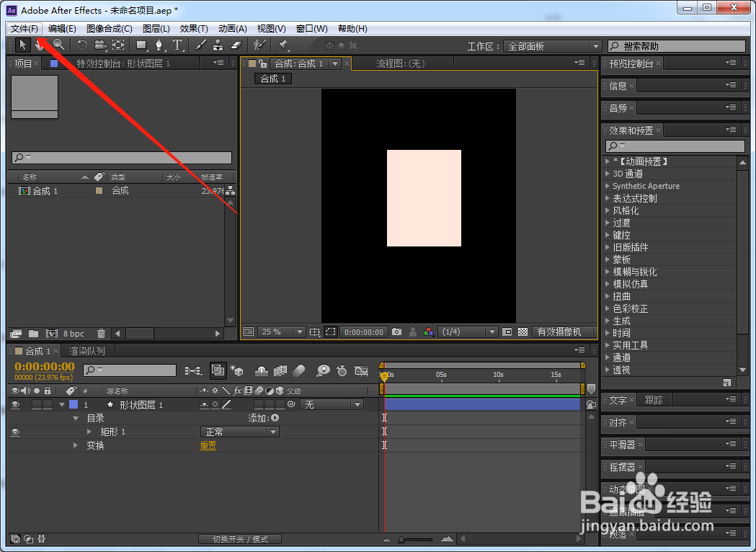
Task: Click the 切换开关 / 模式 button
Action: (x=240, y=540)
